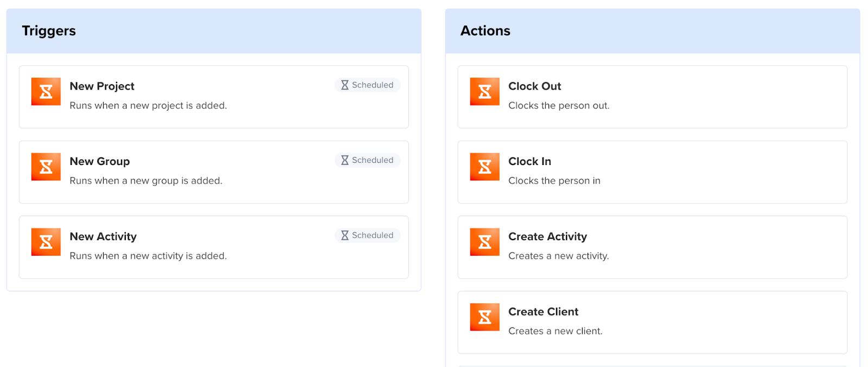Select the Clock In action title
The width and height of the screenshot is (868, 367).
coord(529,161)
